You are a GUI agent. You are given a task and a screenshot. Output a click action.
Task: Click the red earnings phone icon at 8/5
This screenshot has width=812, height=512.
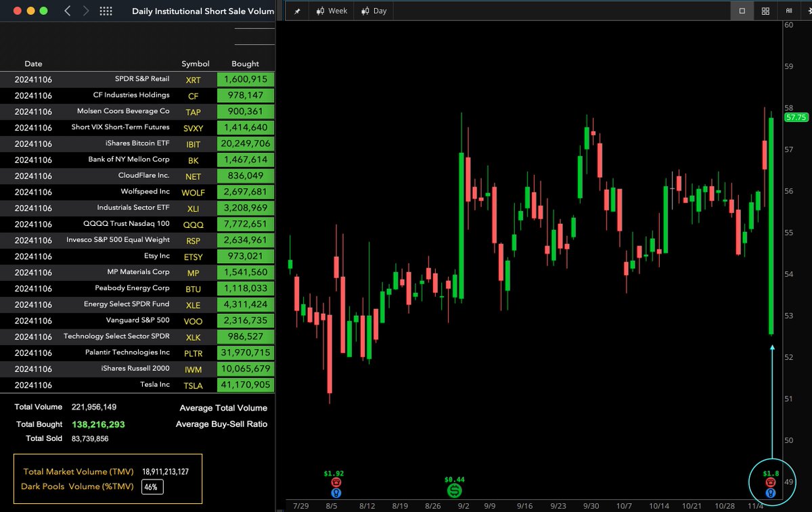[336, 482]
